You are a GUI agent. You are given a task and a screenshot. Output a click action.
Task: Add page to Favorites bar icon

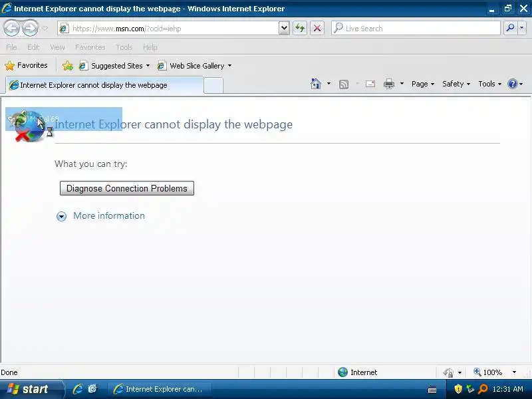coord(68,65)
